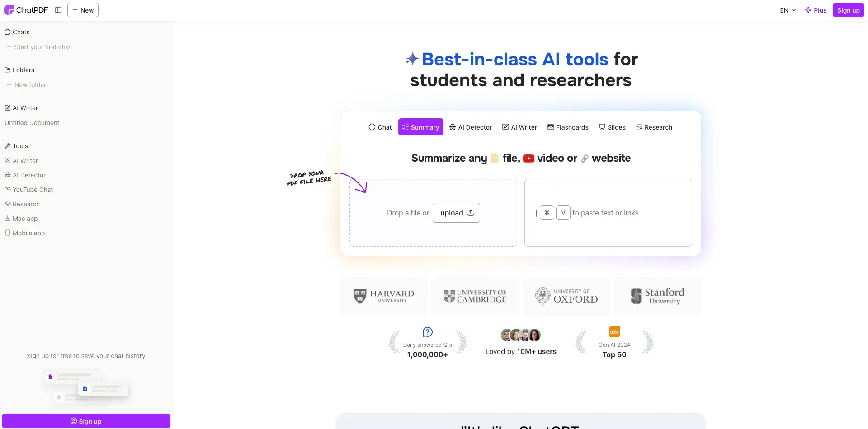Click the sidebar bottom Sign up button
This screenshot has width=868, height=429.
86,421
